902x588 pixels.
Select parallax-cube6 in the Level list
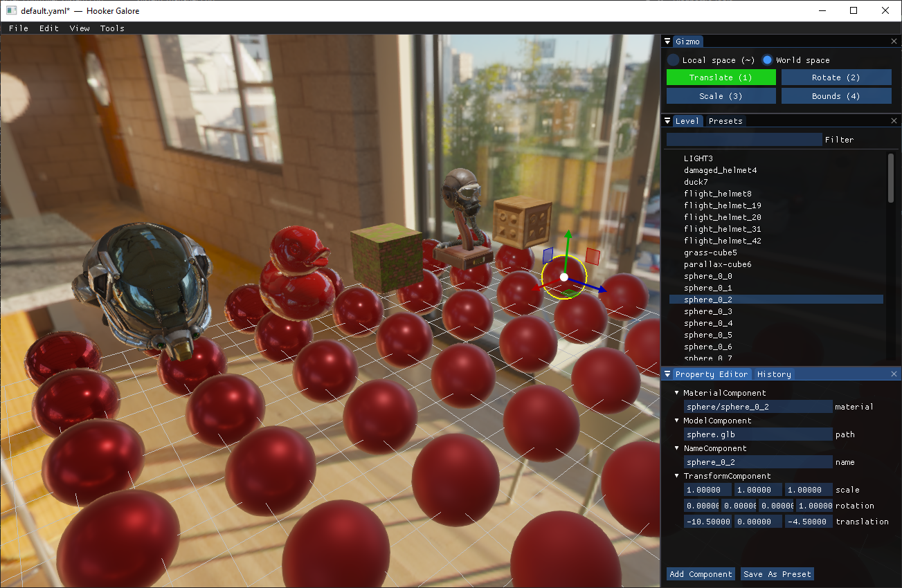point(776,264)
